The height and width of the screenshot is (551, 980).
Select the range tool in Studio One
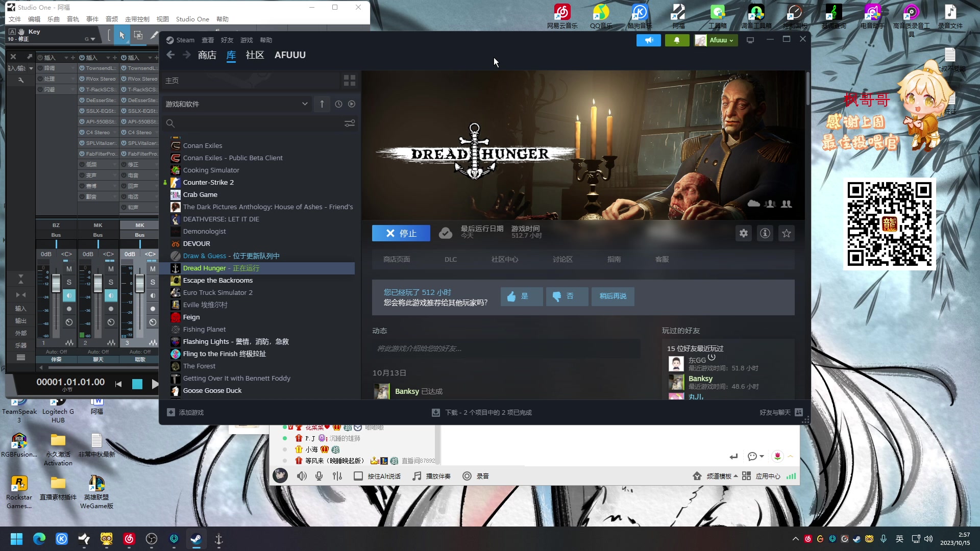tap(138, 35)
